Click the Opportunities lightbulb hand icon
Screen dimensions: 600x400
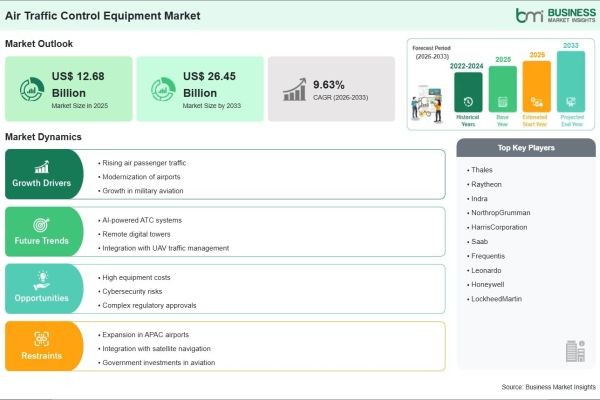(x=42, y=281)
